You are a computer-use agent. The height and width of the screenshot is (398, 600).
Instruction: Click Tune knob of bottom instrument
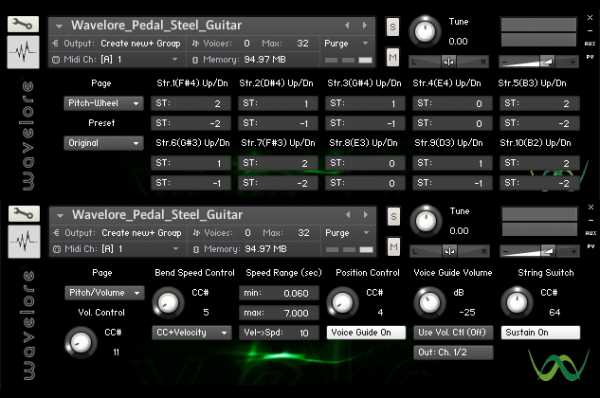click(426, 221)
